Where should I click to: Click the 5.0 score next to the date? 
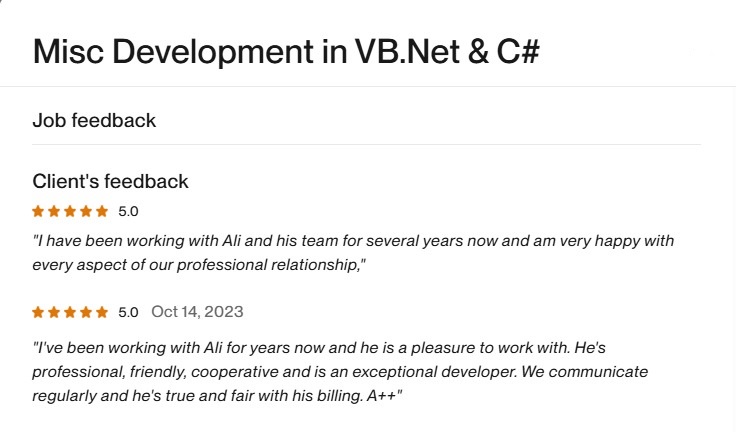128,312
